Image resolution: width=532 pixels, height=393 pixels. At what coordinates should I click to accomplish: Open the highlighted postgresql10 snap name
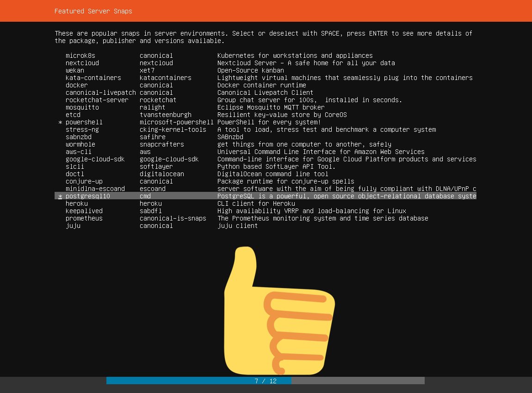pyautogui.click(x=87, y=196)
